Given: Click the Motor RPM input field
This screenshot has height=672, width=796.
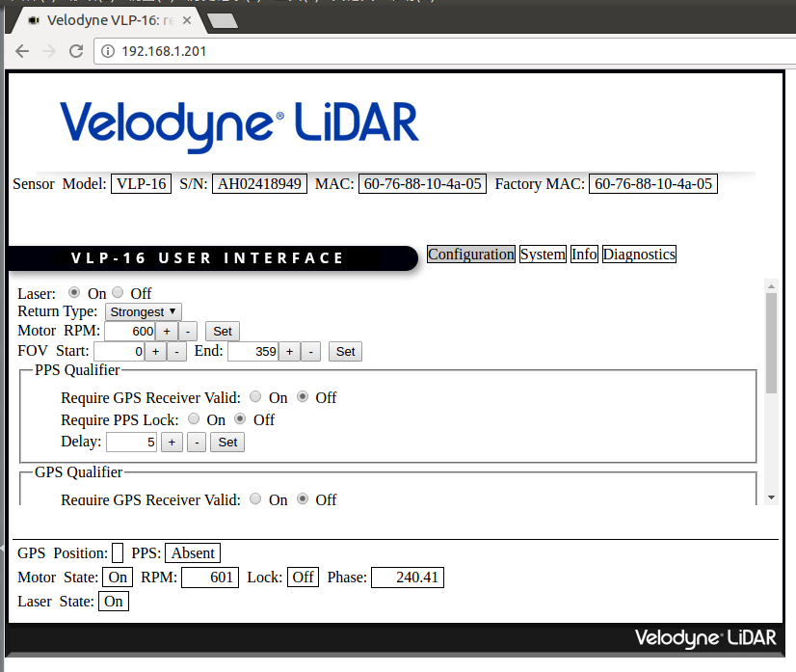Looking at the screenshot, I should click(x=129, y=331).
